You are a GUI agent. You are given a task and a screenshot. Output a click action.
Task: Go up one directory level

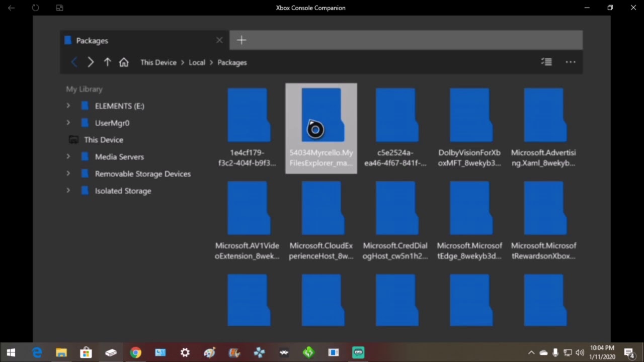pos(107,62)
